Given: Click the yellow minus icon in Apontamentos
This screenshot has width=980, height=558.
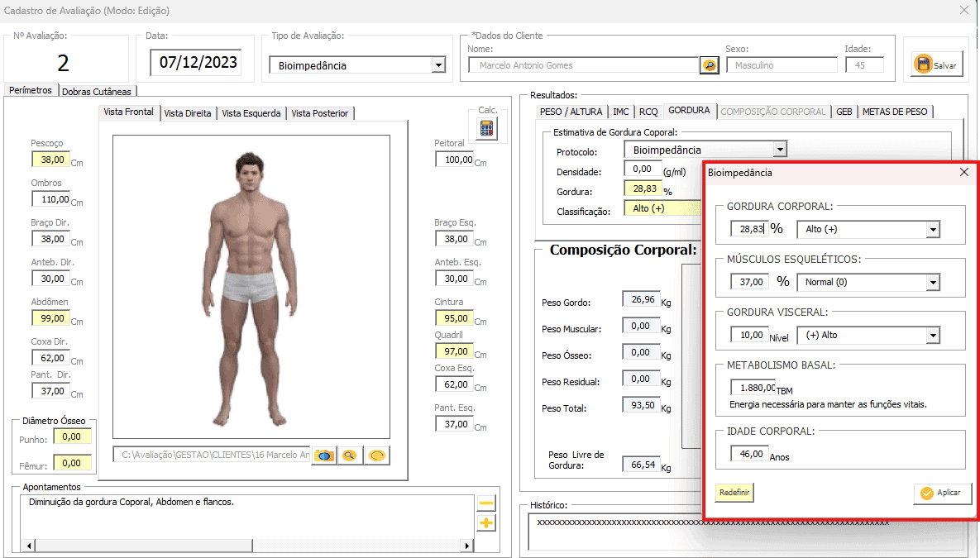Looking at the screenshot, I should [x=486, y=503].
